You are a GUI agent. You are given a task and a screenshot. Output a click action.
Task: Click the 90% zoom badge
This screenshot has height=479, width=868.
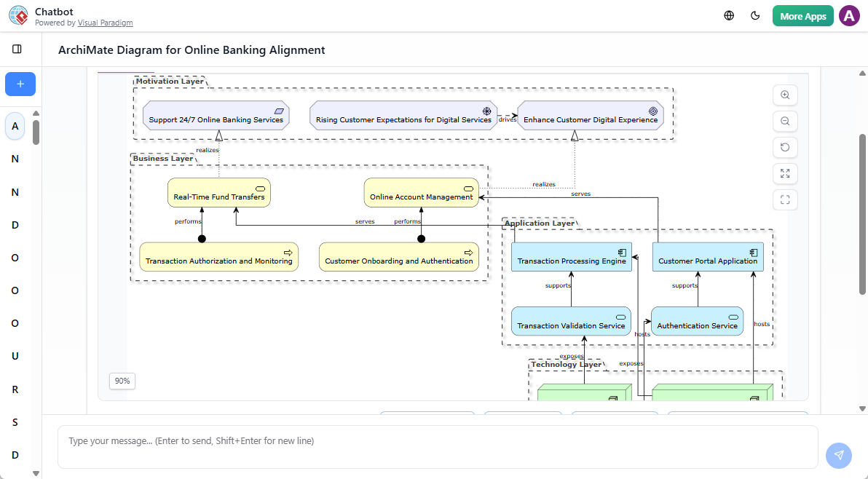coord(122,381)
